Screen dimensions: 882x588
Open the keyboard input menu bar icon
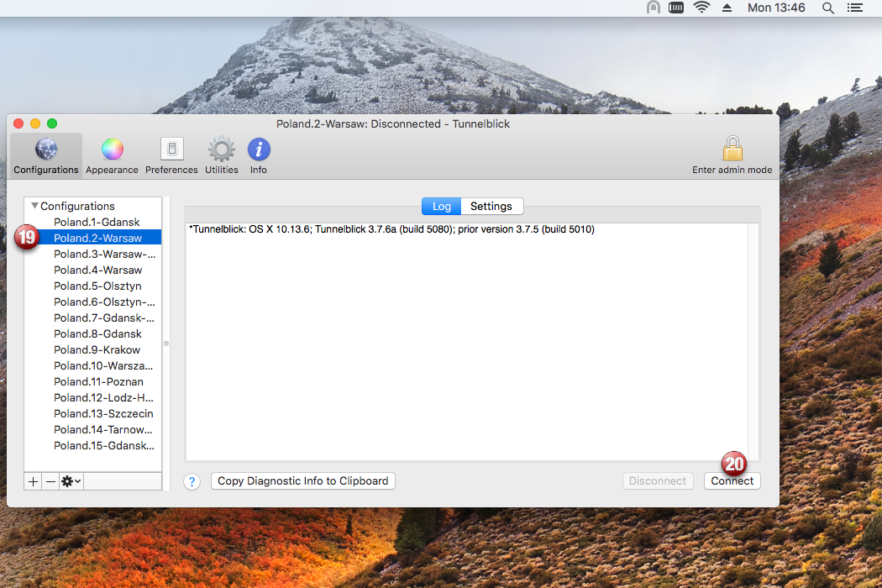pos(676,8)
